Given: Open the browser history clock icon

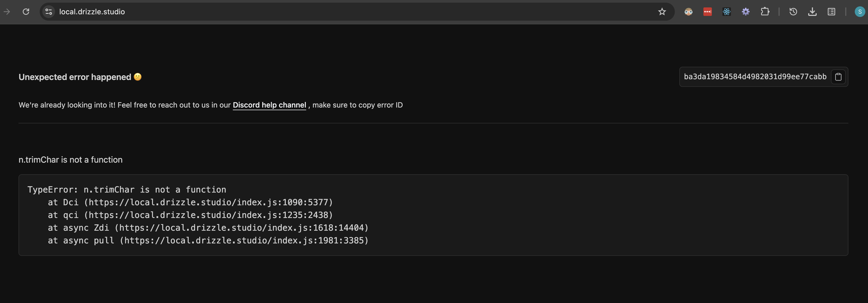Looking at the screenshot, I should click(793, 12).
